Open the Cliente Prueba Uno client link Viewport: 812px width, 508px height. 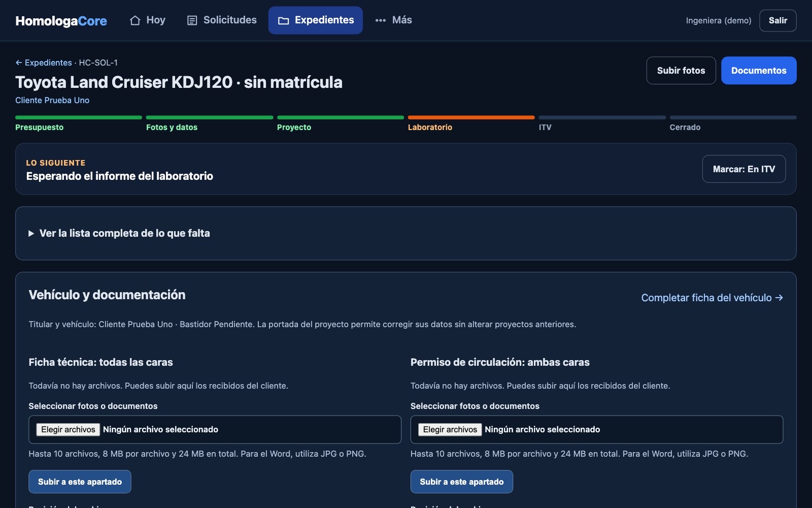[52, 100]
